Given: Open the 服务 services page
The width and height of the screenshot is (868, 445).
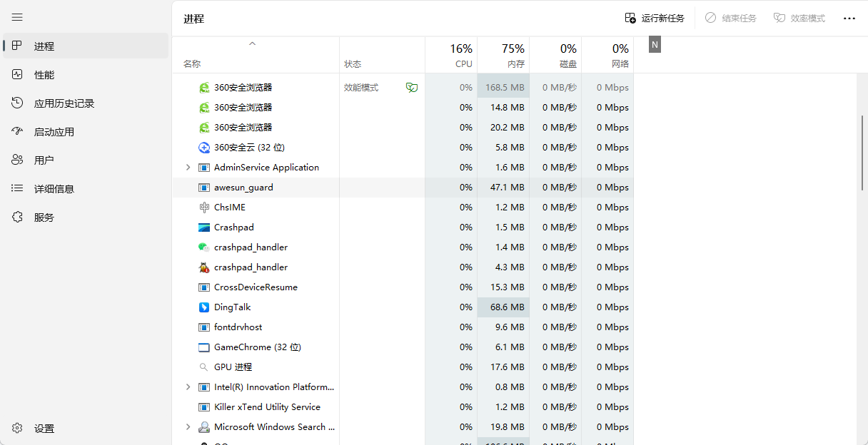Looking at the screenshot, I should pos(44,218).
